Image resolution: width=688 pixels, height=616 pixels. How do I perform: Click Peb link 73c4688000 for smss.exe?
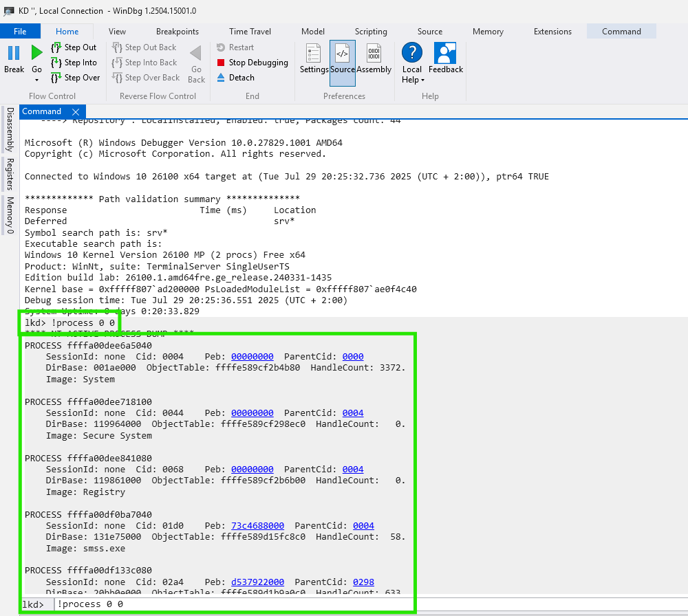click(x=257, y=526)
